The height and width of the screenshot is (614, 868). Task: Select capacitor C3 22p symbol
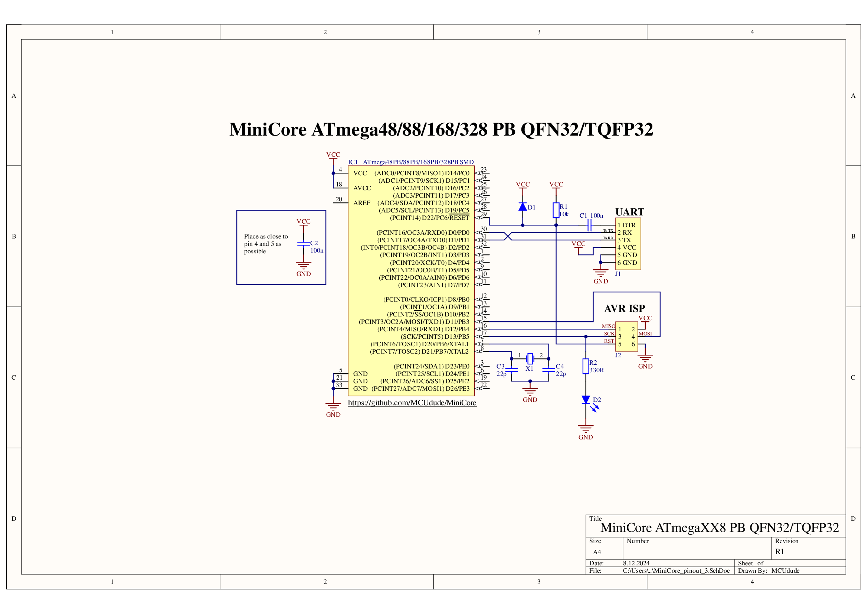511,370
